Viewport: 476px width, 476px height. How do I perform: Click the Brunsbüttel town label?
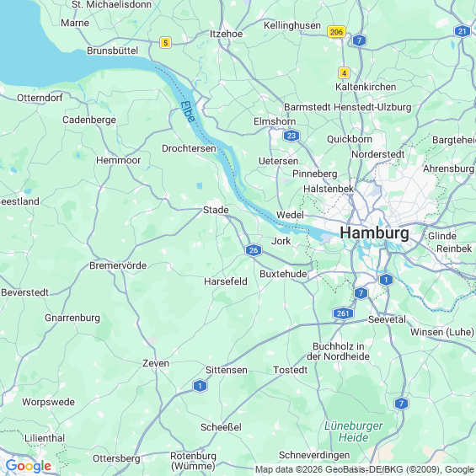[112, 51]
